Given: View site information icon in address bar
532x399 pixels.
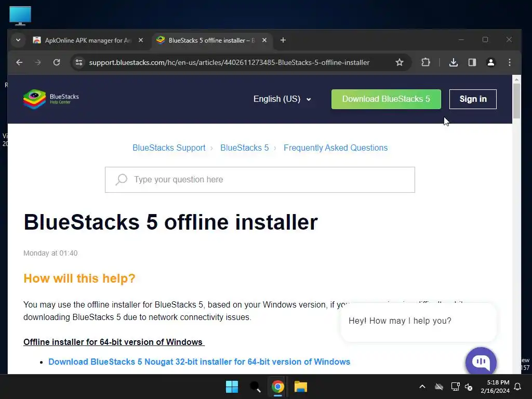Looking at the screenshot, I should (x=79, y=62).
